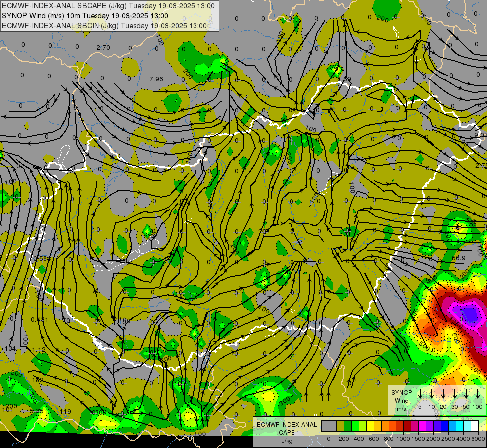Click the 119 value on the map
487x448 pixels.
coord(65,412)
